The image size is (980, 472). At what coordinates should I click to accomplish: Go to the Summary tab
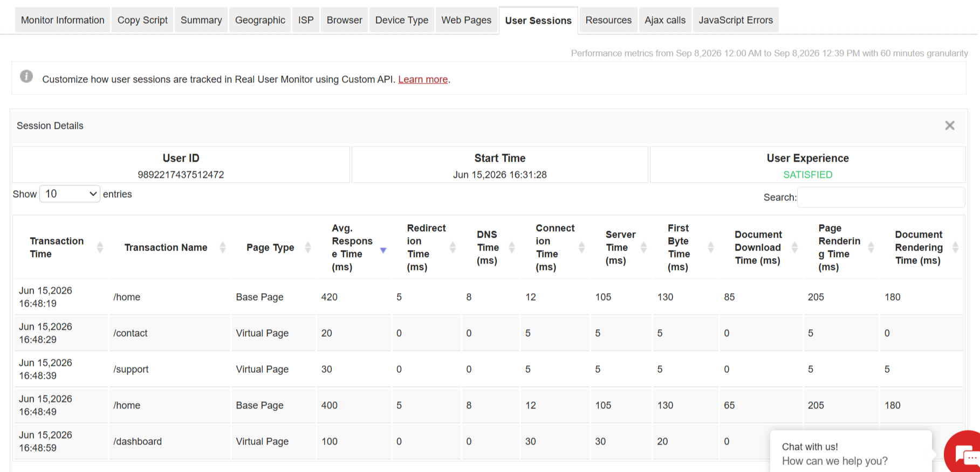click(x=201, y=20)
